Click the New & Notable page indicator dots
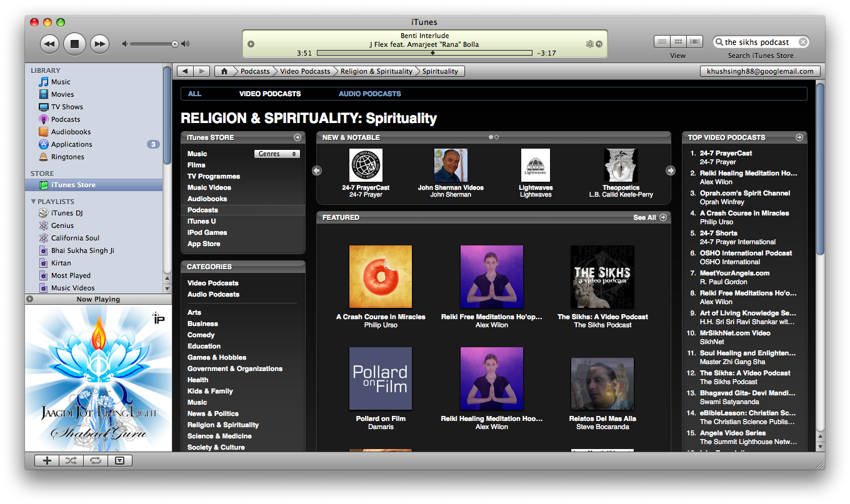This screenshot has height=504, width=850. [x=494, y=137]
